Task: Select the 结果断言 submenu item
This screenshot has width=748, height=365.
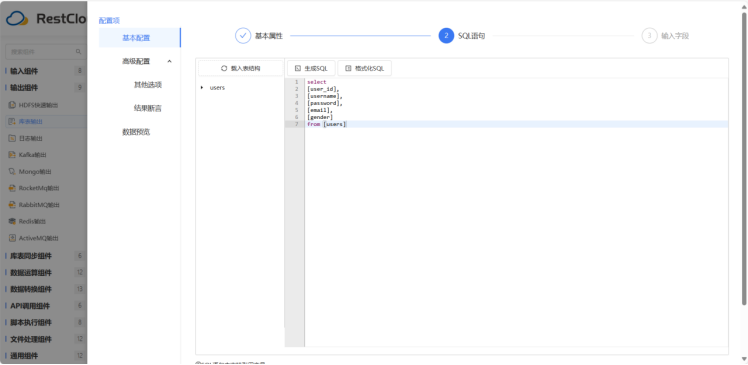Action: coord(148,108)
